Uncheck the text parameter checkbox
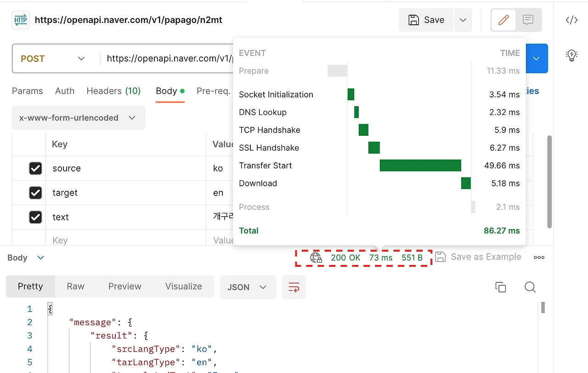Screen dimensions: 588x373 tap(35, 217)
